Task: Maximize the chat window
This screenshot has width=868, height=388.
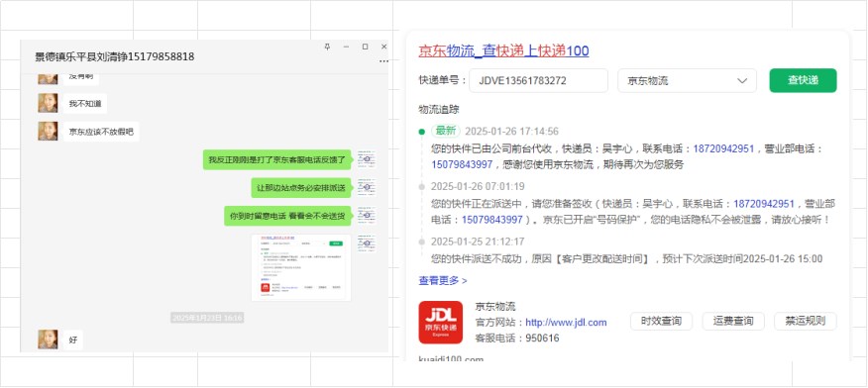Action: (365, 47)
